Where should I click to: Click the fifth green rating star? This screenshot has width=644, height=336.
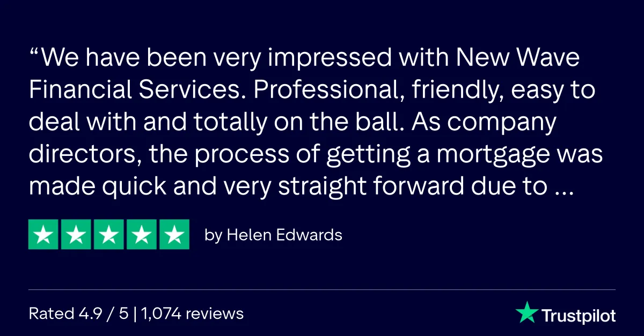coord(174,234)
